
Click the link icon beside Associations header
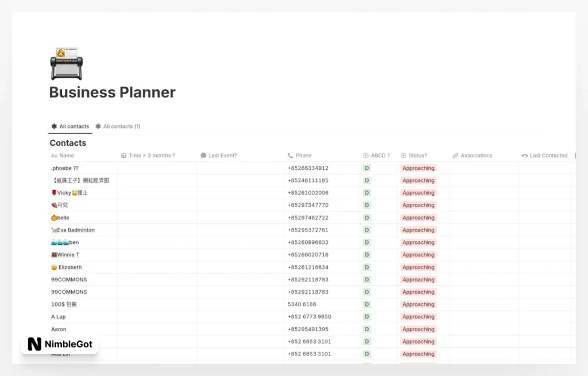pyautogui.click(x=455, y=156)
